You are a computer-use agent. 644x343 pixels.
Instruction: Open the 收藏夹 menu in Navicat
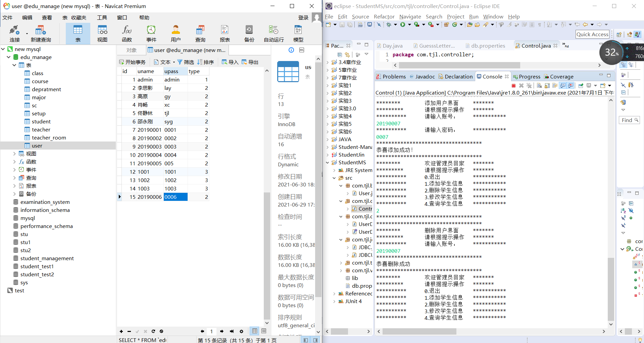pos(79,18)
